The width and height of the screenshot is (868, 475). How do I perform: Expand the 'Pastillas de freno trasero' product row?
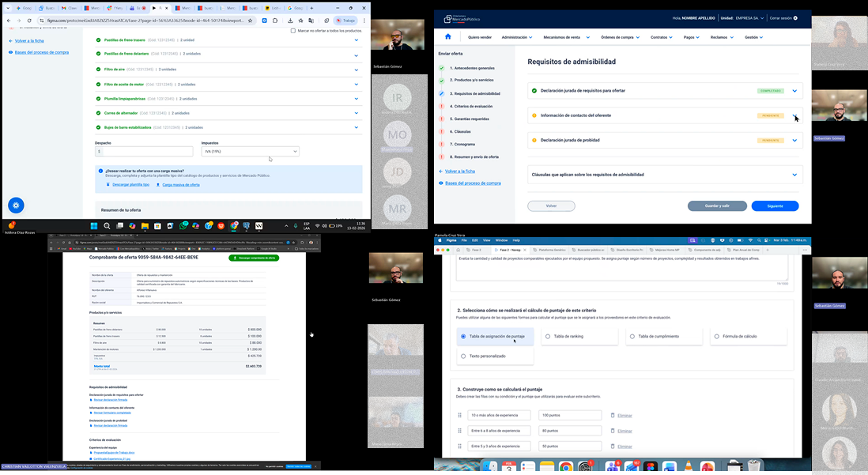tap(356, 40)
